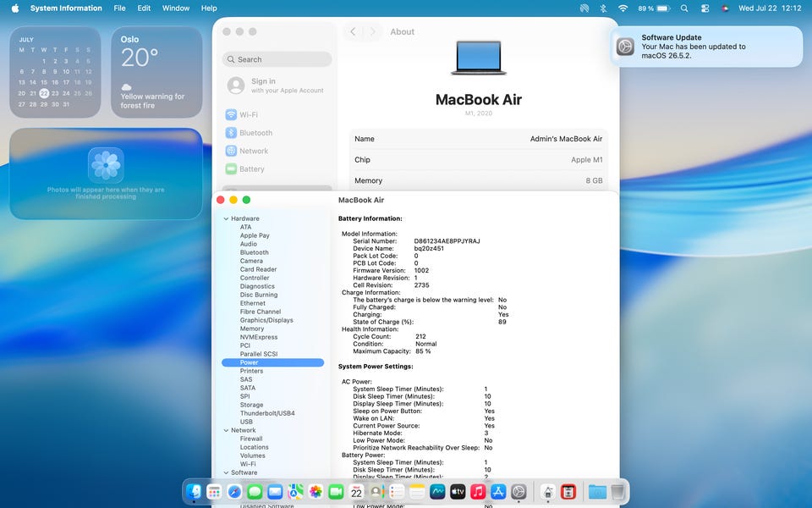Screen dimensions: 812x508
Task: Open the Window menu
Action: pyautogui.click(x=176, y=8)
